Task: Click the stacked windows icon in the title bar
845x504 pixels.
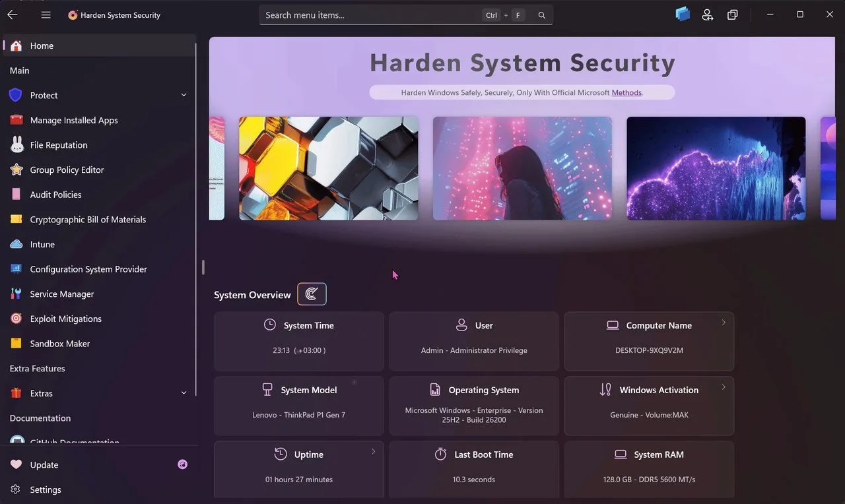Action: click(x=733, y=15)
